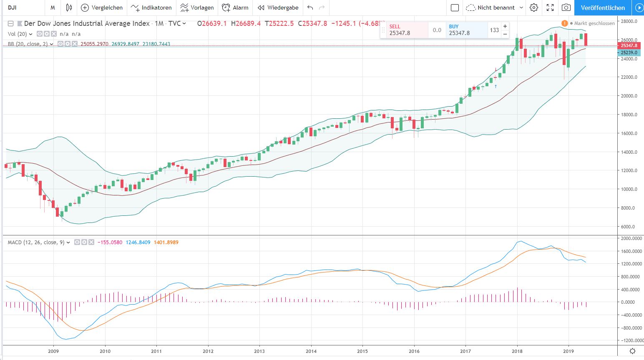Image resolution: width=644 pixels, height=360 pixels.
Task: Toggle MACD indicator visibility eye icon
Action: point(77,242)
